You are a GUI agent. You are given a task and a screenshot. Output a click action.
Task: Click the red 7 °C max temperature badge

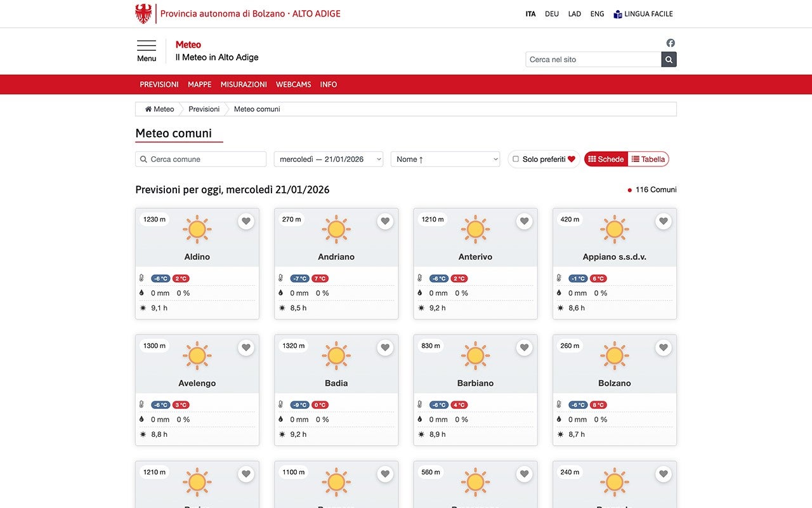click(x=320, y=279)
